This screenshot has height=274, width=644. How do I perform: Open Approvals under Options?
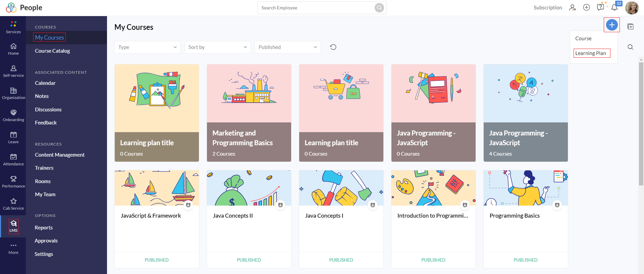(x=46, y=241)
